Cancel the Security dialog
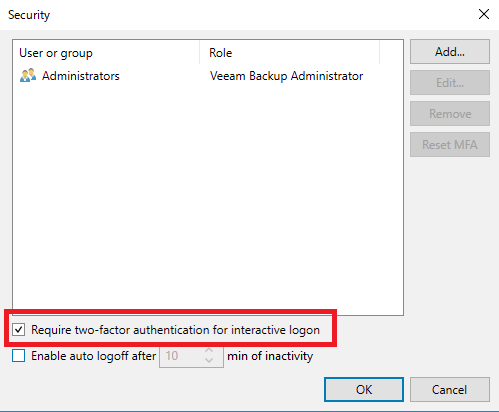Viewport: 499px width, 412px height. 450,389
